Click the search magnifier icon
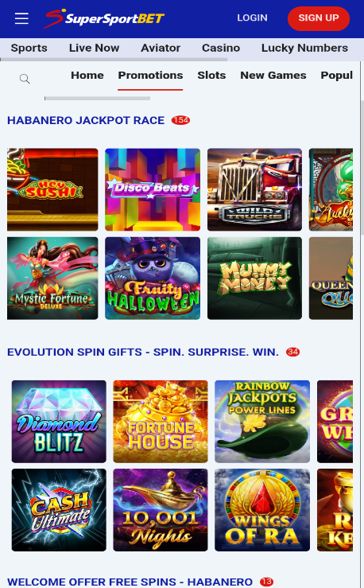The height and width of the screenshot is (588, 364). click(25, 79)
